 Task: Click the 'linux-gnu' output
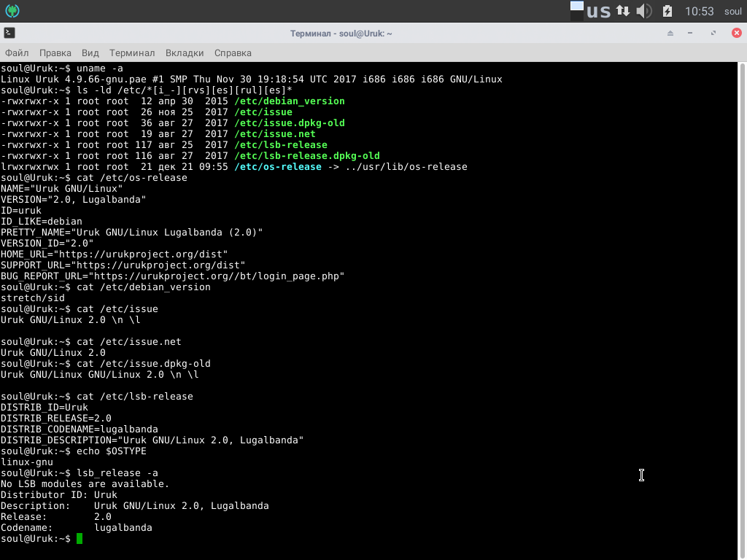click(x=27, y=462)
